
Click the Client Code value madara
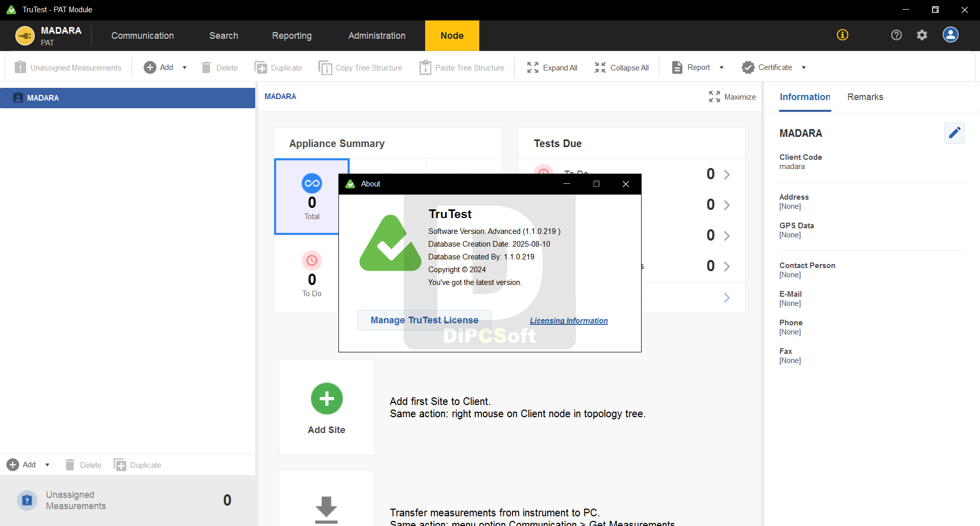pyautogui.click(x=792, y=166)
